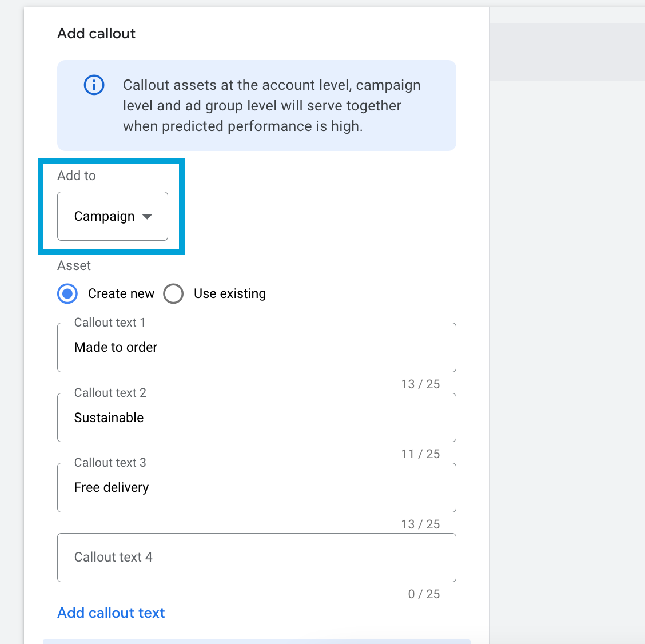Click the Free delivery callout field
The height and width of the screenshot is (644, 645).
coord(256,487)
